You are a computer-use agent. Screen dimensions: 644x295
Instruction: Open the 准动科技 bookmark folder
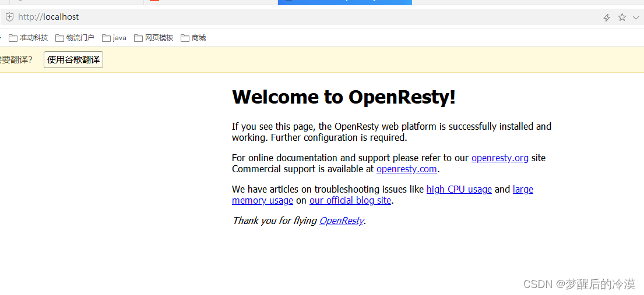click(29, 38)
